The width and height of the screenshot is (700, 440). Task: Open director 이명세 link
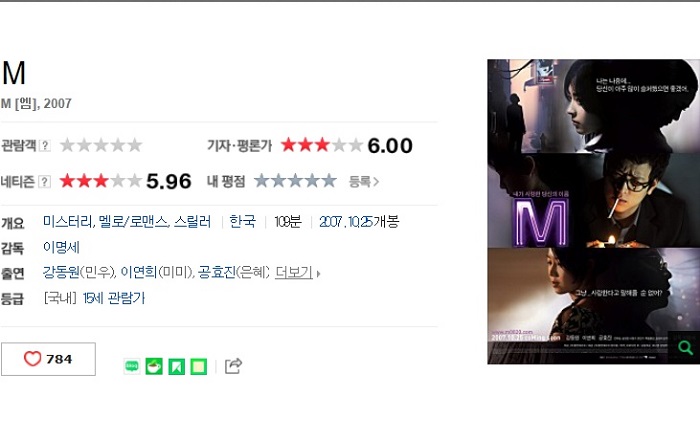click(x=61, y=247)
